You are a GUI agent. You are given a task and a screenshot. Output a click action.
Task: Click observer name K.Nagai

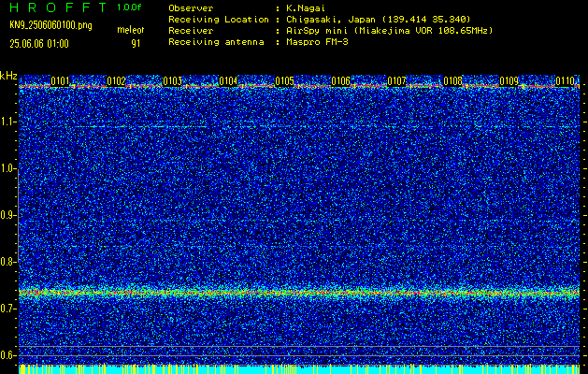[x=305, y=8]
